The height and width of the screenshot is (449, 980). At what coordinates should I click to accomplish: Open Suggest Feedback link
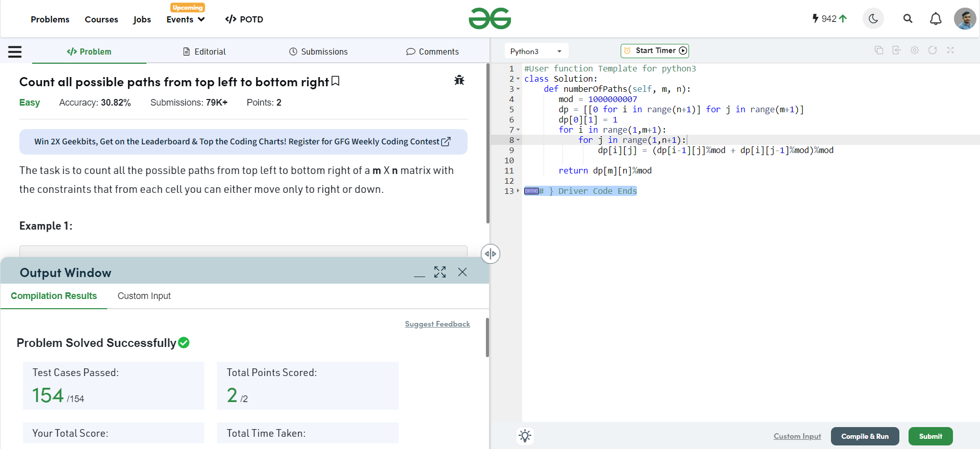437,324
